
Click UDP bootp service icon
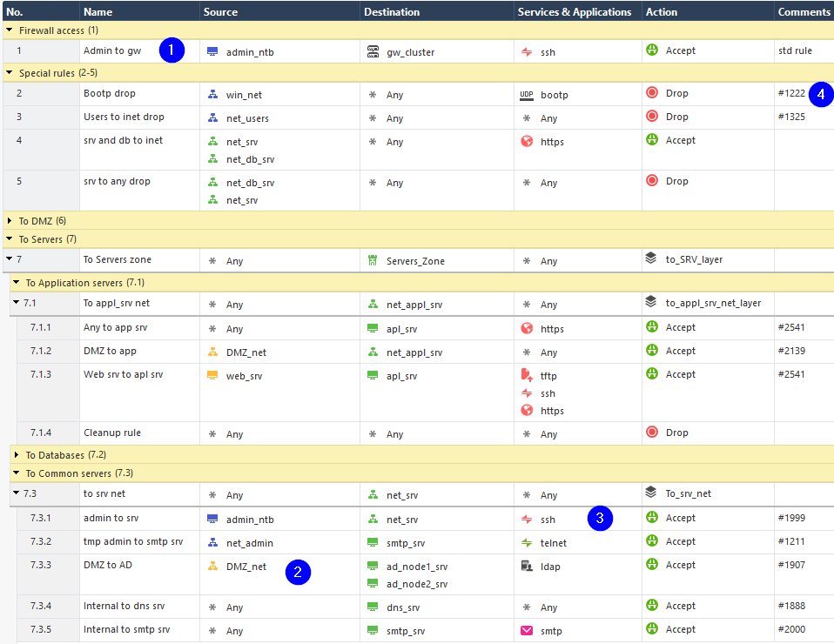tap(527, 95)
